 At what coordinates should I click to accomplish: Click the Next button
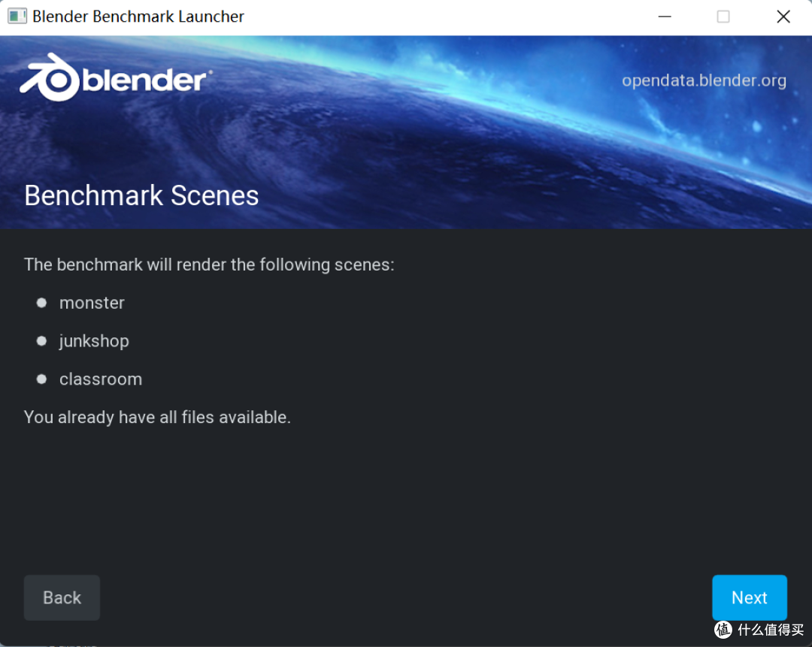750,597
